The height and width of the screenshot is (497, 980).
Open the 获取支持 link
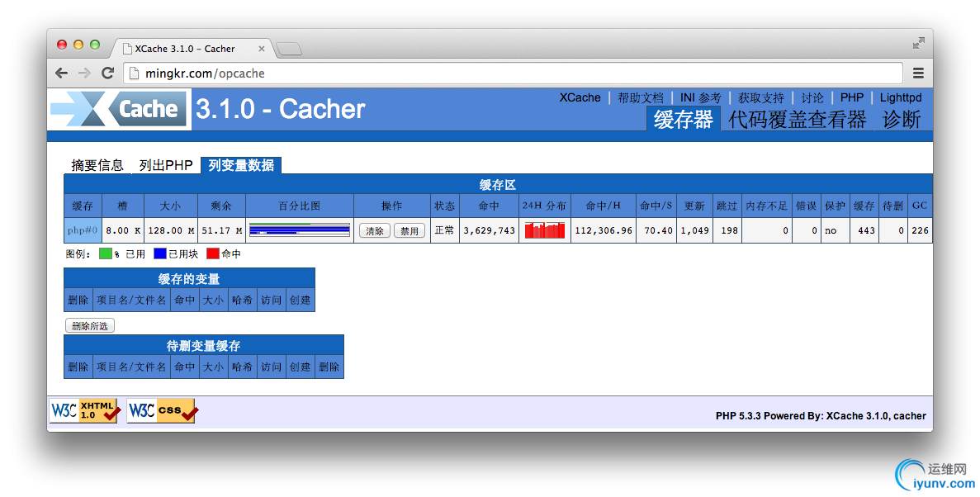click(760, 97)
